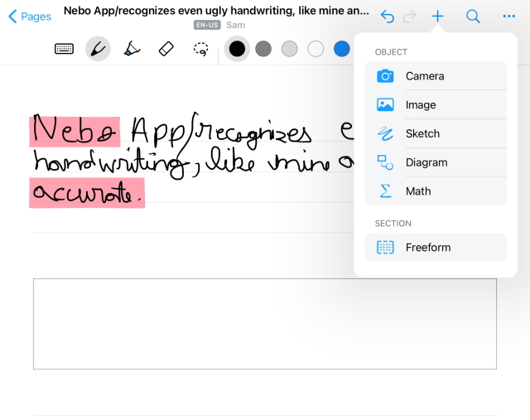
Task: Open the three-dots more menu
Action: point(508,17)
